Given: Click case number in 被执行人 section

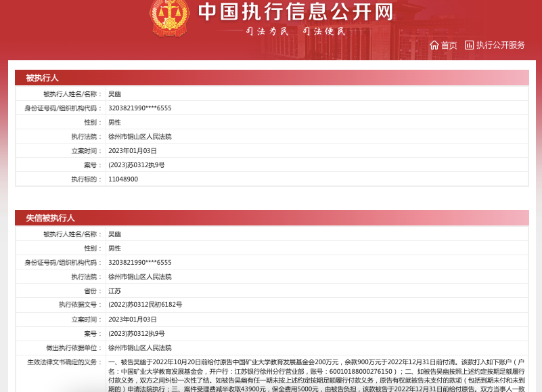Looking at the screenshot, I should coord(136,165).
